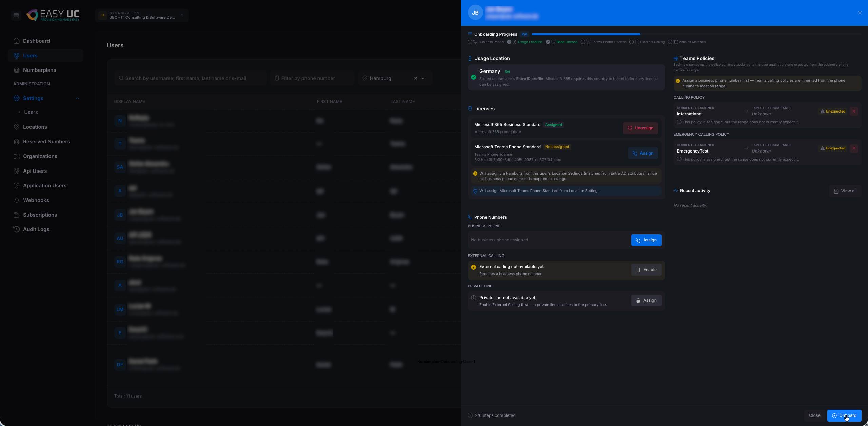This screenshot has width=868, height=426.
Task: Open Reserved Numbers page
Action: [46, 142]
